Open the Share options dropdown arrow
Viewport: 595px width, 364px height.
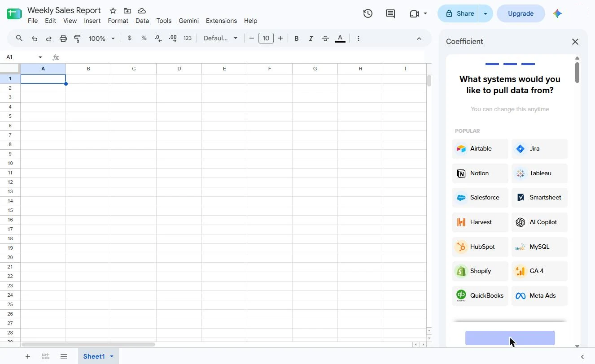coord(485,13)
